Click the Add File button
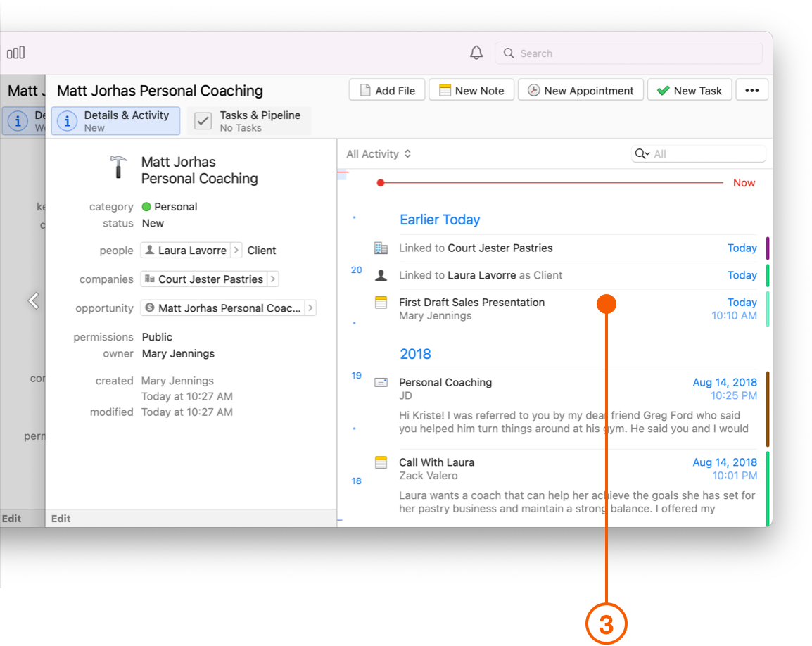The height and width of the screenshot is (646, 812). point(387,90)
